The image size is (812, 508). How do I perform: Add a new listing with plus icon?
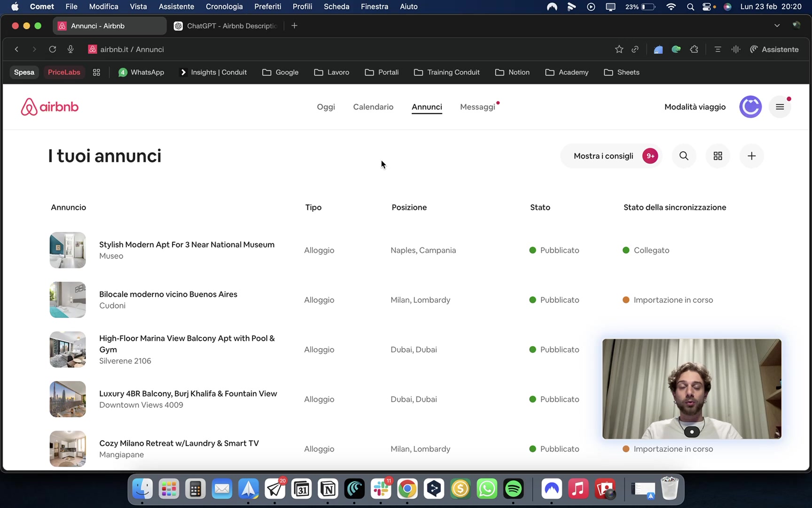(x=751, y=156)
